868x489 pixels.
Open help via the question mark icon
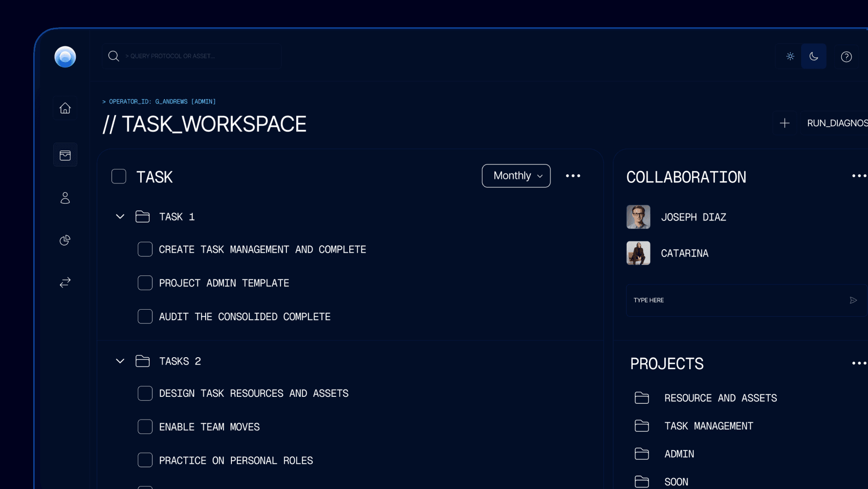pos(846,56)
